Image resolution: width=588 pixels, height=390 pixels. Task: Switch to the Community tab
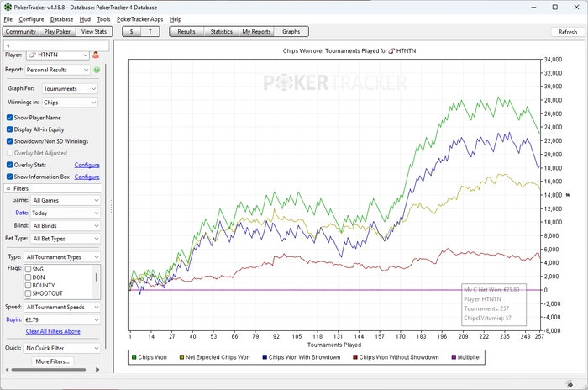pyautogui.click(x=21, y=32)
